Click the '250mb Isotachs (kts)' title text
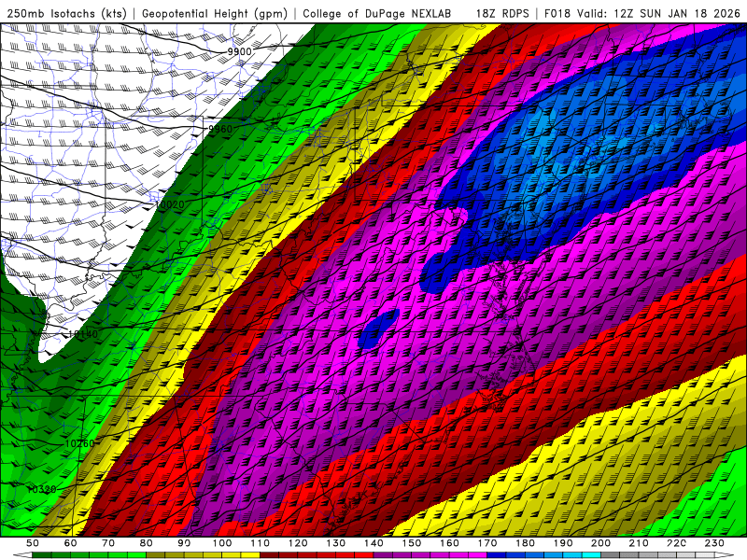The height and width of the screenshot is (560, 747). point(66,13)
